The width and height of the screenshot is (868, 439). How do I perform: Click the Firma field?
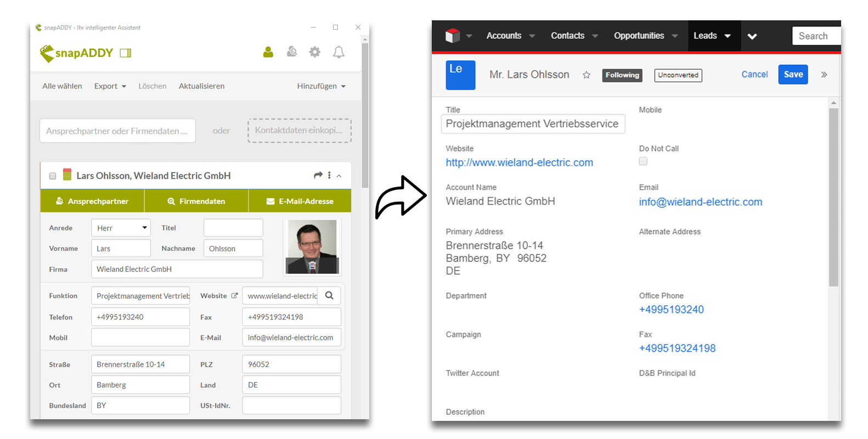(x=177, y=269)
